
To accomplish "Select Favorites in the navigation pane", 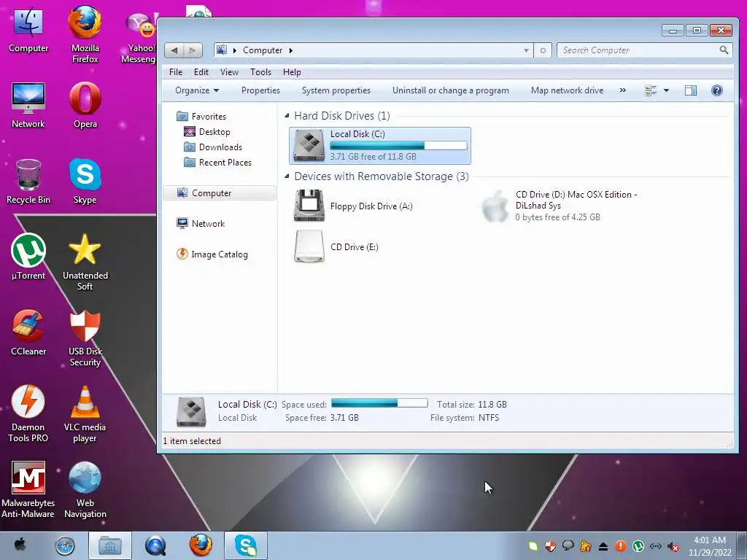I will point(201,116).
